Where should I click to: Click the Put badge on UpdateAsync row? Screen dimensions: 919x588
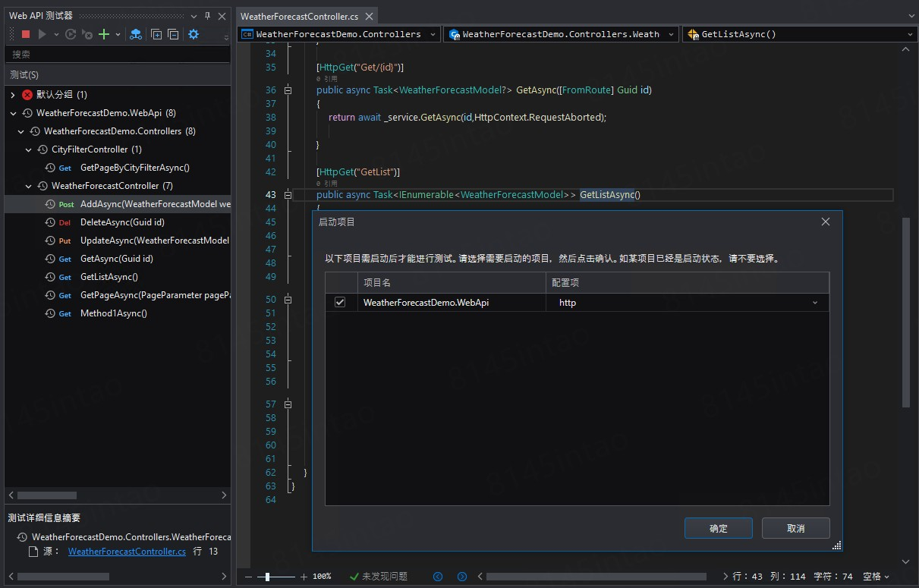click(x=65, y=241)
